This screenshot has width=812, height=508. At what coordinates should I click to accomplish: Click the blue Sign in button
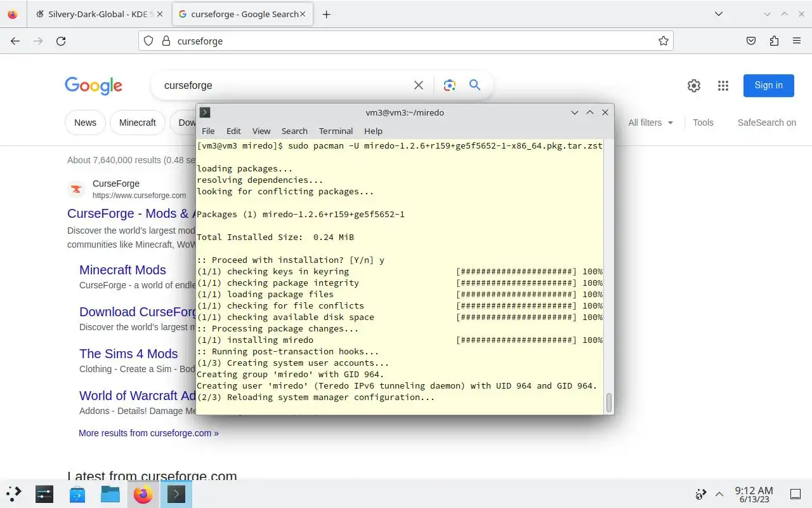pos(769,86)
